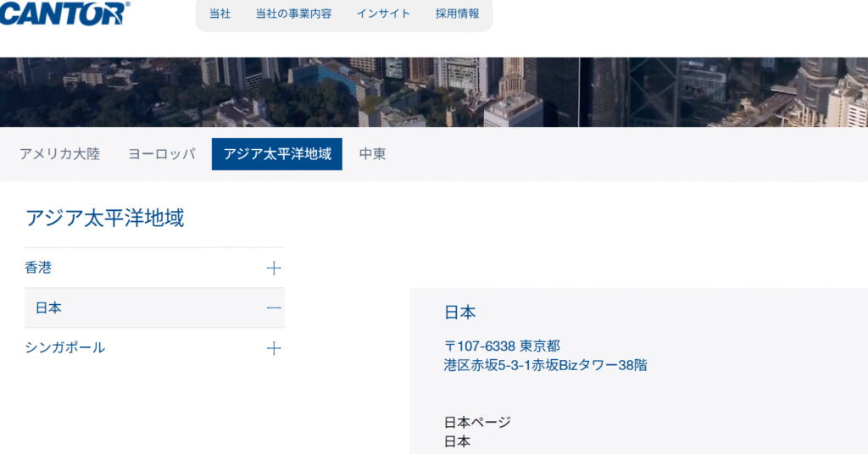868x454 pixels.
Task: Open the インサイト menu
Action: click(383, 14)
